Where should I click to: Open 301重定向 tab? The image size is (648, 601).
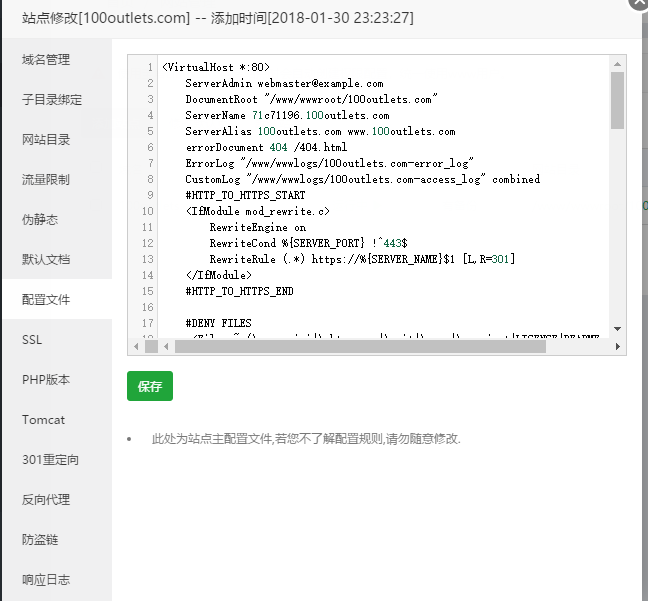coord(57,460)
